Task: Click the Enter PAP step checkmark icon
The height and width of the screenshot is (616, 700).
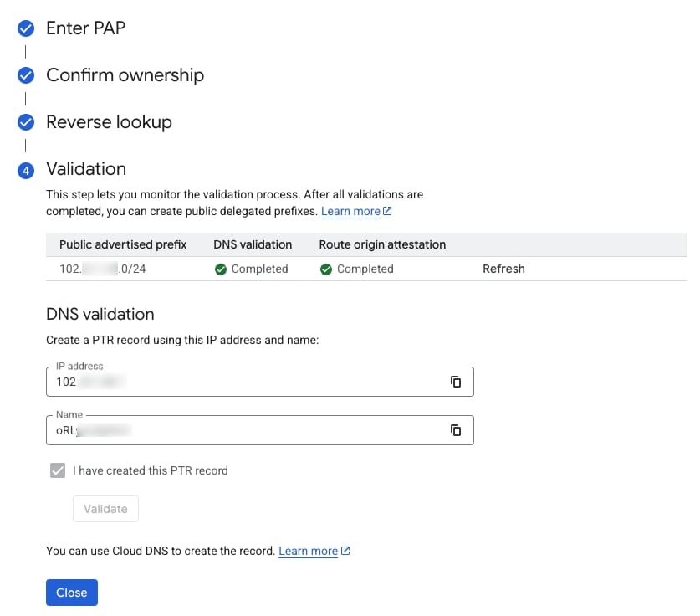Action: pos(26,29)
